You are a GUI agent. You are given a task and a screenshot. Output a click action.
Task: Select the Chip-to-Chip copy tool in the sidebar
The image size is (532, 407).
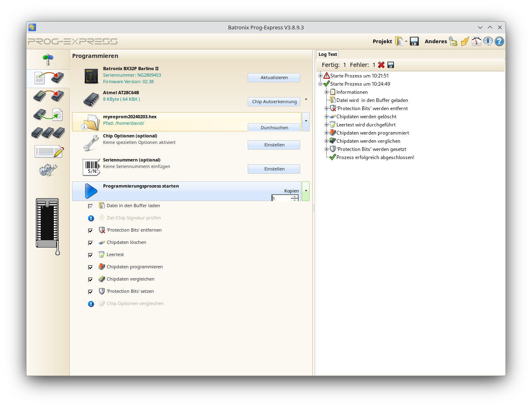[x=48, y=96]
